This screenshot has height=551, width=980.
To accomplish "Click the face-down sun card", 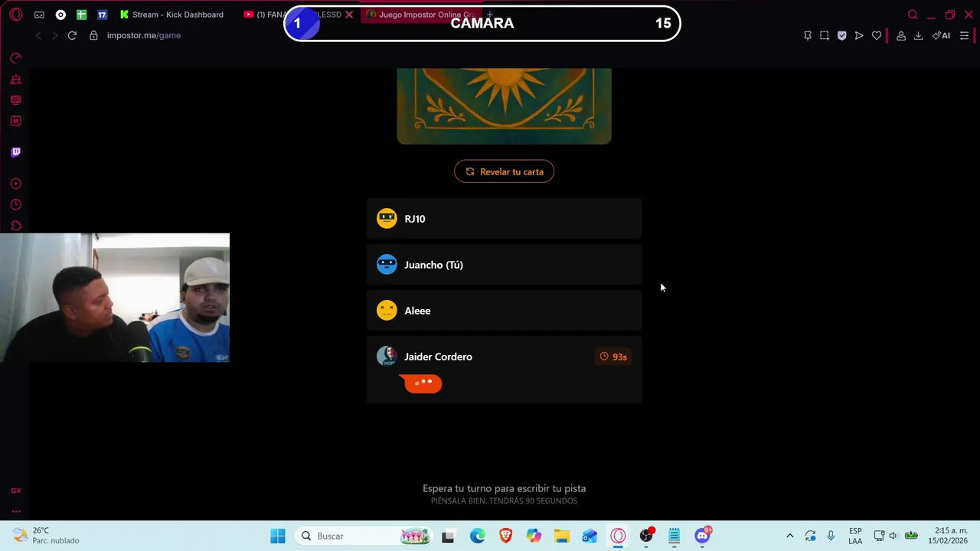I will (504, 106).
